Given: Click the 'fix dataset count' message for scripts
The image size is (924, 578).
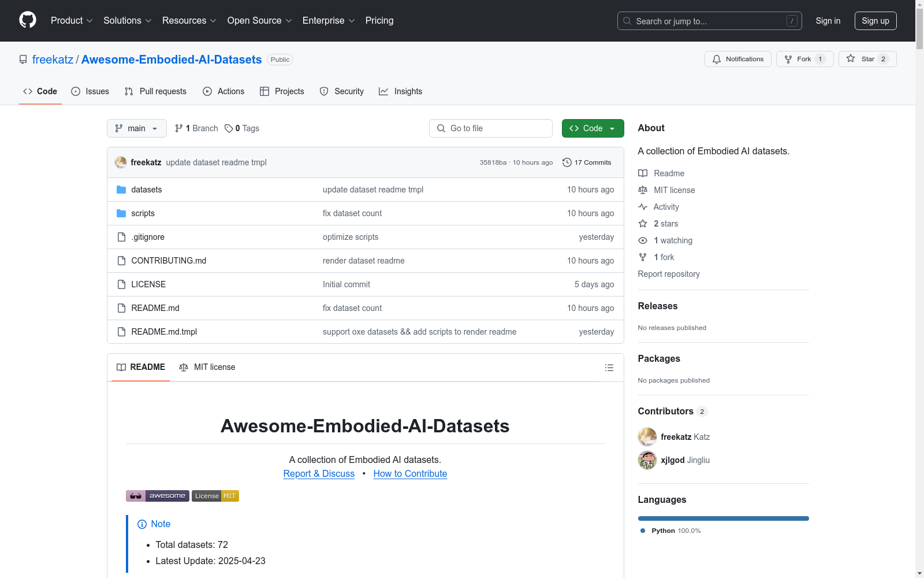Looking at the screenshot, I should click(x=352, y=213).
